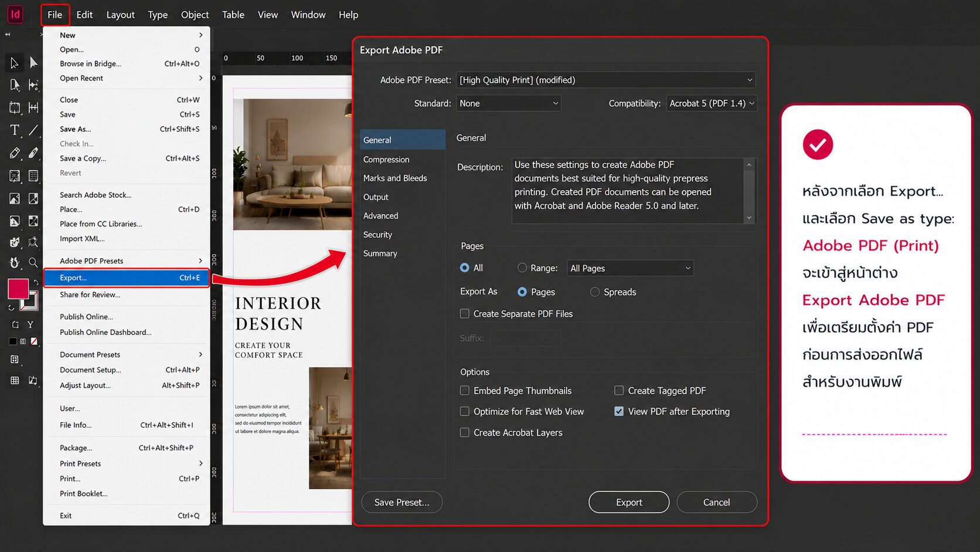Open the Range All Pages dropdown
The image size is (980, 552).
(x=631, y=268)
